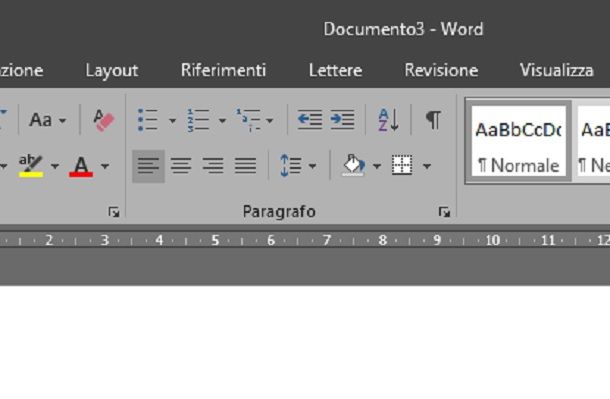Open line and paragraph spacing options
The height and width of the screenshot is (399, 610).
coord(290,166)
